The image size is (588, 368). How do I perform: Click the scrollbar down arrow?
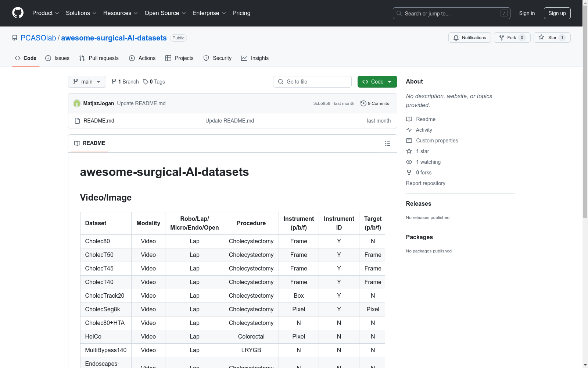[585, 365]
